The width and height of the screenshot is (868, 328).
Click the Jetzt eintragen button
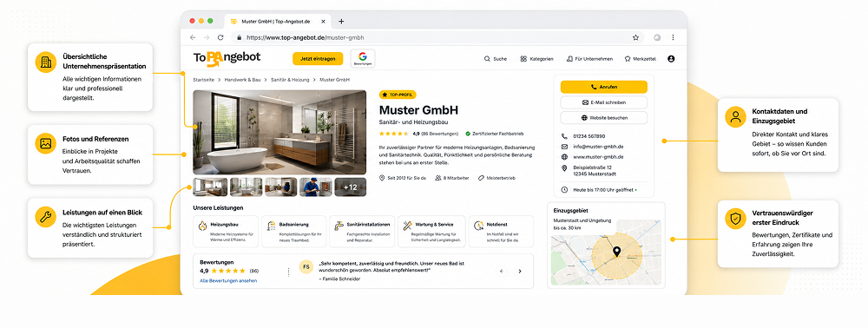(x=318, y=59)
